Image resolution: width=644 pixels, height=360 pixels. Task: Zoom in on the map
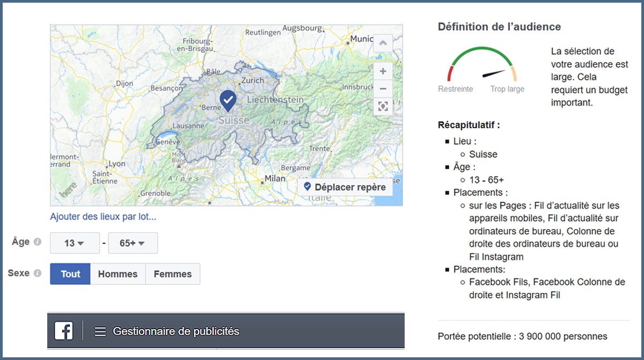[383, 71]
